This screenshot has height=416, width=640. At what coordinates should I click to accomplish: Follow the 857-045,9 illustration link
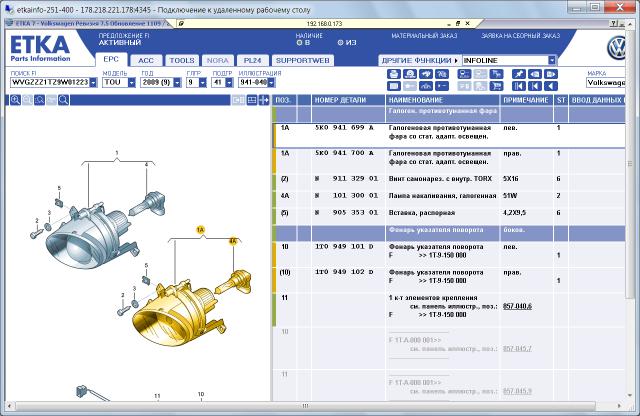pyautogui.click(x=517, y=391)
